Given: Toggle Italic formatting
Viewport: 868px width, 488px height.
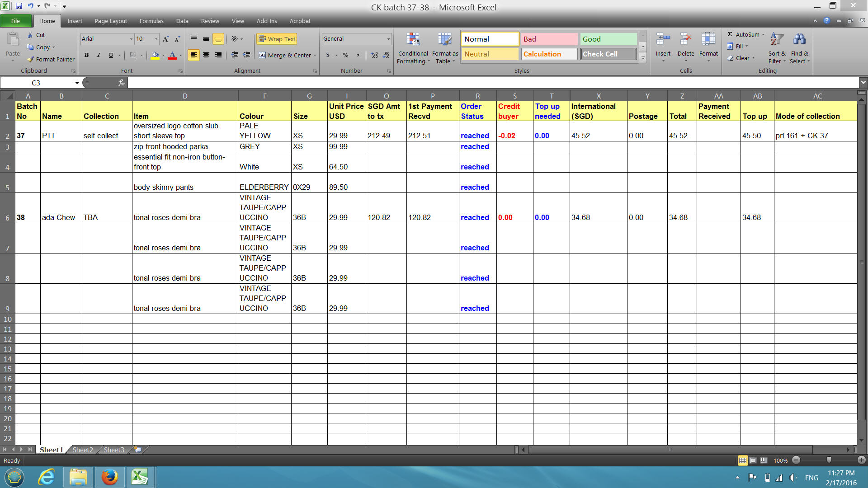Looking at the screenshot, I should (x=99, y=55).
